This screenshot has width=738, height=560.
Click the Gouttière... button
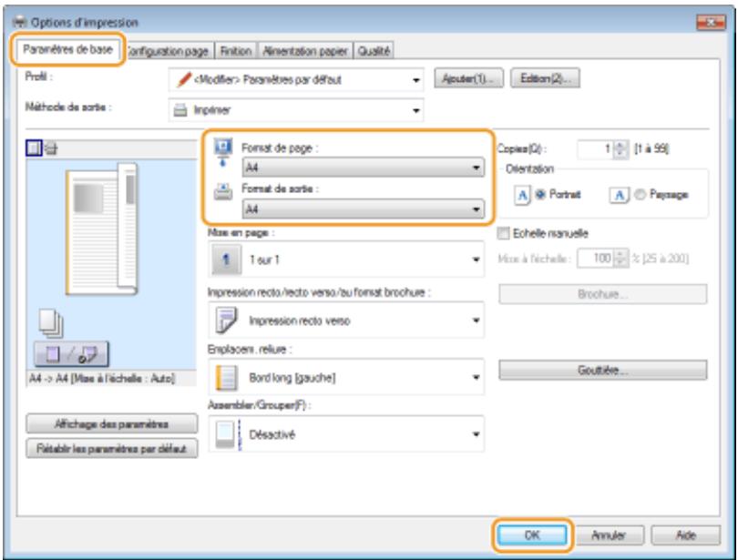pos(602,370)
